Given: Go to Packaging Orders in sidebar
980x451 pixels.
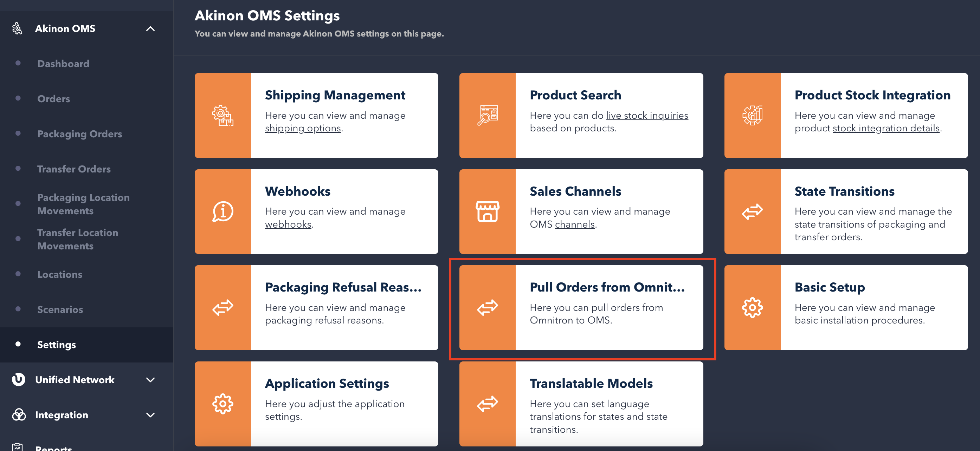Looking at the screenshot, I should pyautogui.click(x=79, y=134).
